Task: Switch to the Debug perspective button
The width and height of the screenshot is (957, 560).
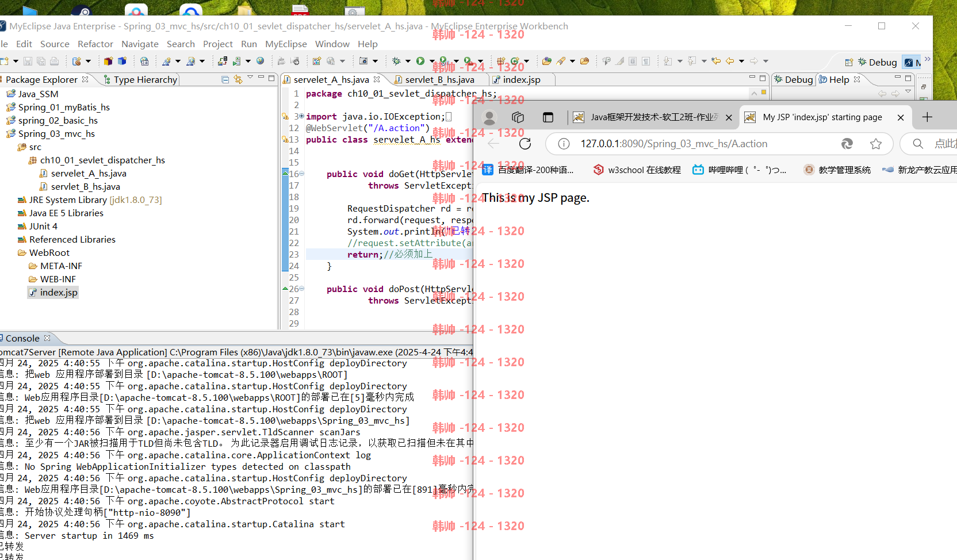Action: point(878,62)
